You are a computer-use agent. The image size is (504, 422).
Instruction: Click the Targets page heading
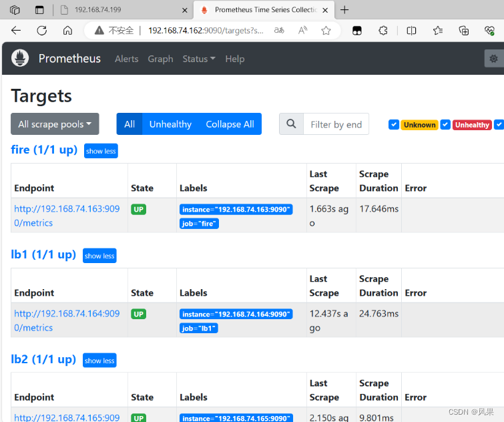click(41, 95)
